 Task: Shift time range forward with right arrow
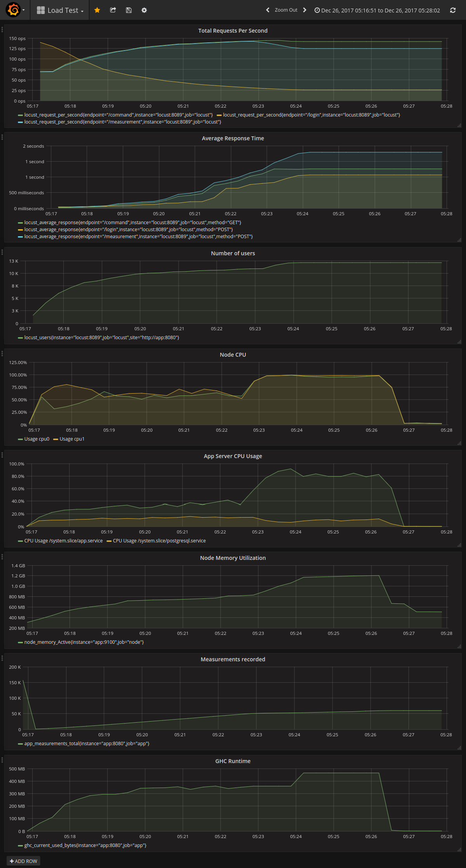(305, 10)
